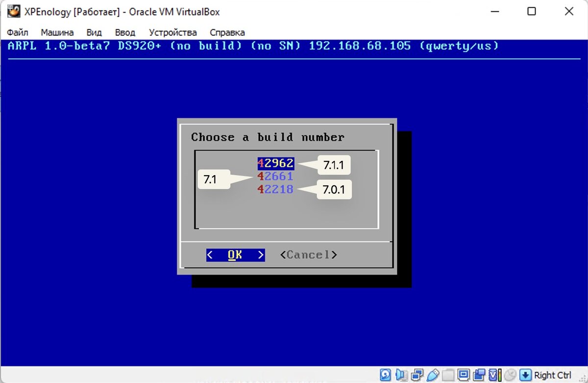Click the USB devices indicator icon

tap(433, 375)
